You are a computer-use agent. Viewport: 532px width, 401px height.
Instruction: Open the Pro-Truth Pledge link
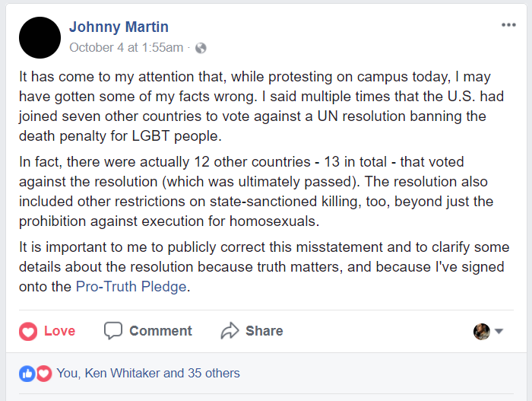pos(131,287)
